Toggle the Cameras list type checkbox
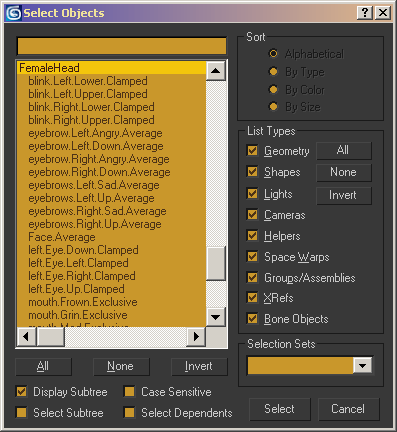This screenshot has height=432, width=397. tap(252, 215)
